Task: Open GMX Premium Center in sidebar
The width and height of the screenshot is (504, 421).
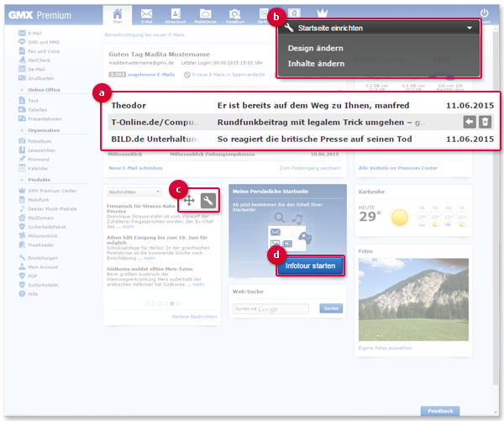Action: [x=48, y=191]
